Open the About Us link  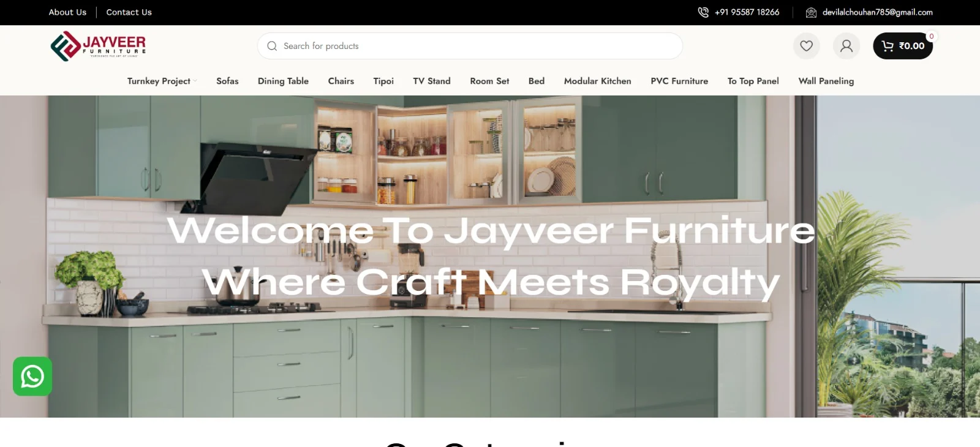point(67,12)
